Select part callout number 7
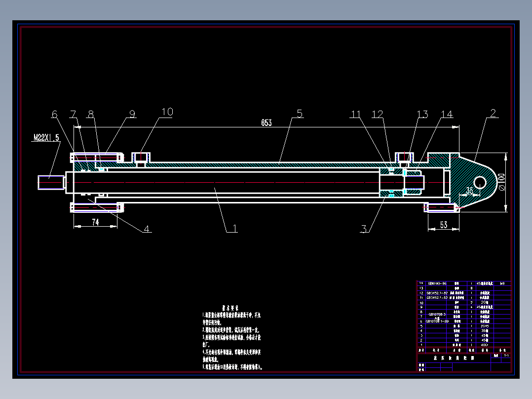532x399 pixels. 73,114
